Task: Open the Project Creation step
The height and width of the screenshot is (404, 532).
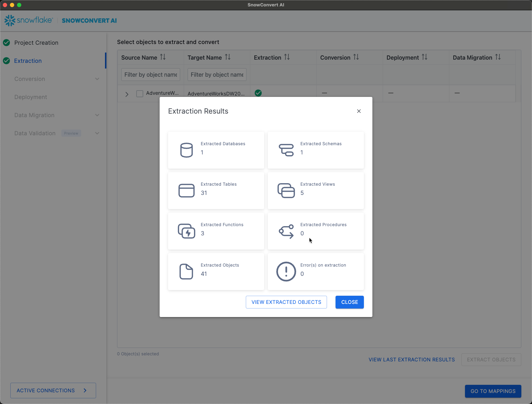Action: click(x=36, y=43)
